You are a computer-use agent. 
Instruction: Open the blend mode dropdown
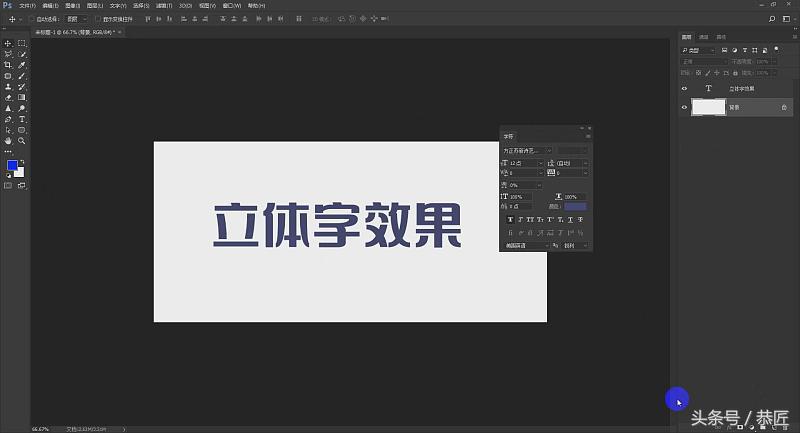click(704, 61)
